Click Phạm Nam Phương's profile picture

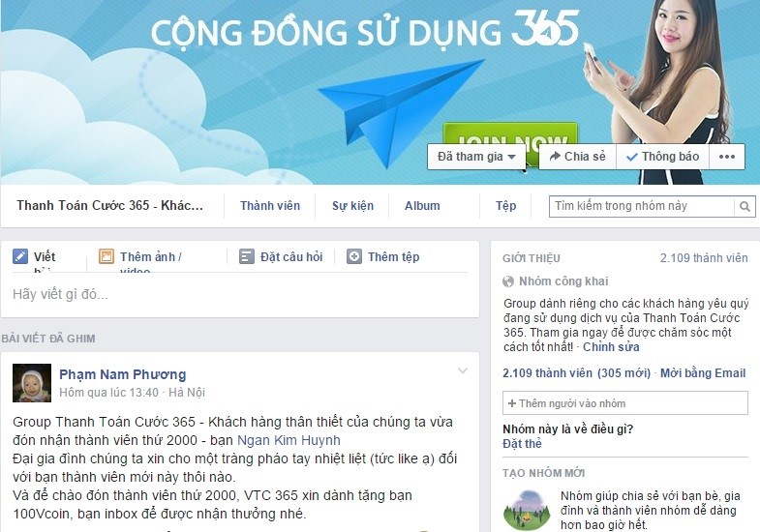pyautogui.click(x=32, y=383)
